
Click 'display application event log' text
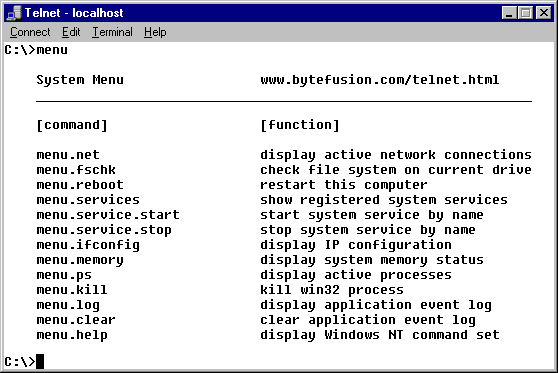[376, 305]
